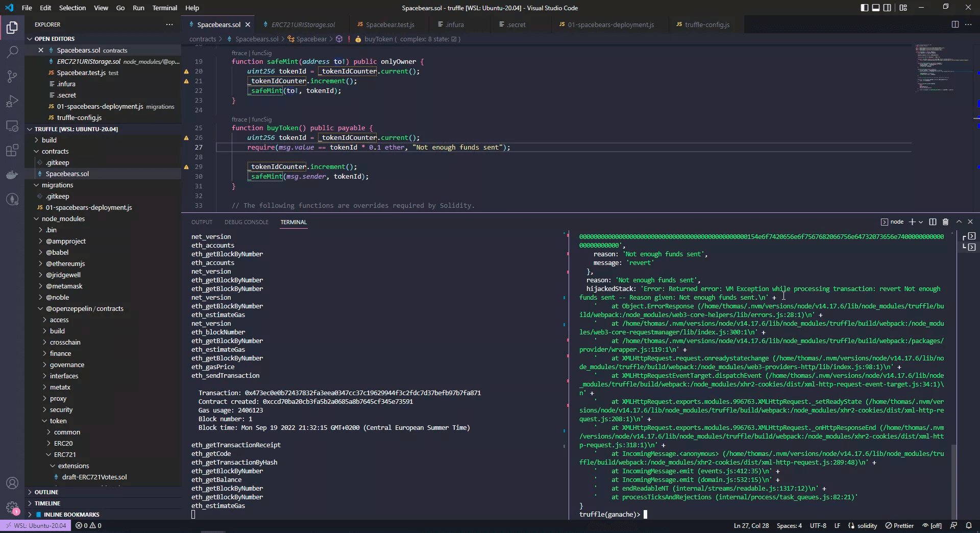Open Customize Layout icon in title bar
This screenshot has width=980, height=533.
tap(903, 8)
